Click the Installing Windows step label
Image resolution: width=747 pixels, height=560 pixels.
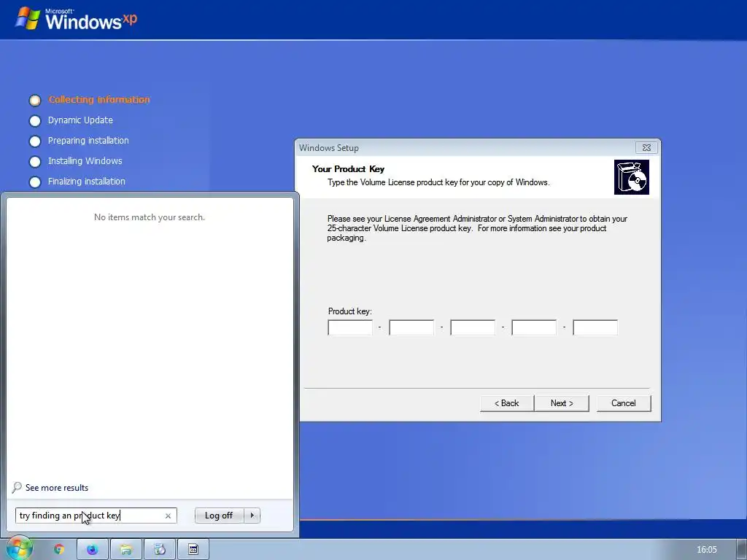85,161
